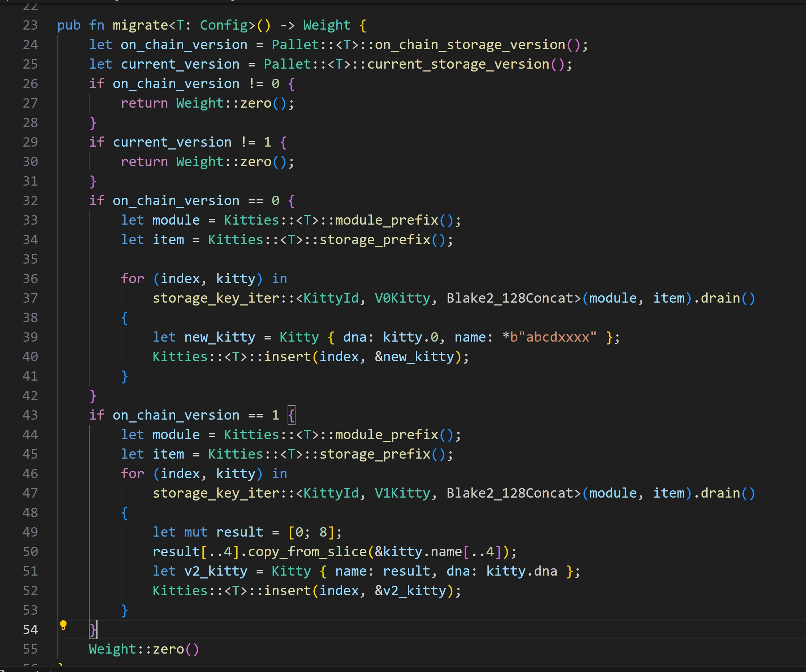Screen dimensions: 806x672
Task: Click the empty line 35
Action: point(230,259)
